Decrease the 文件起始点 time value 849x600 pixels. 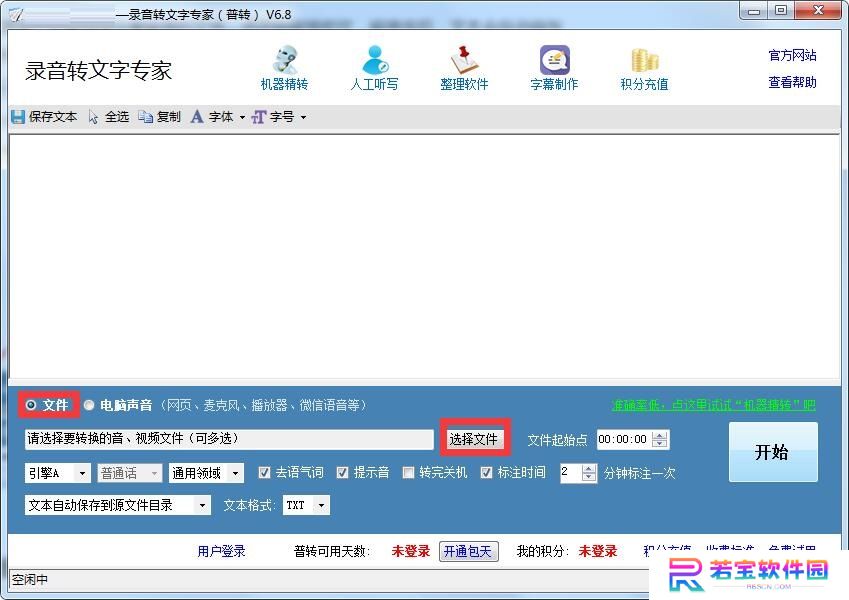(659, 444)
